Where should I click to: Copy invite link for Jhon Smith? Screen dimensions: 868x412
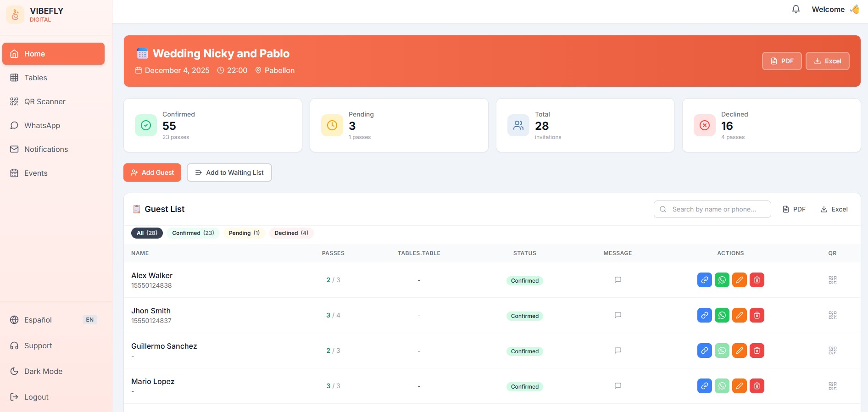tap(705, 315)
